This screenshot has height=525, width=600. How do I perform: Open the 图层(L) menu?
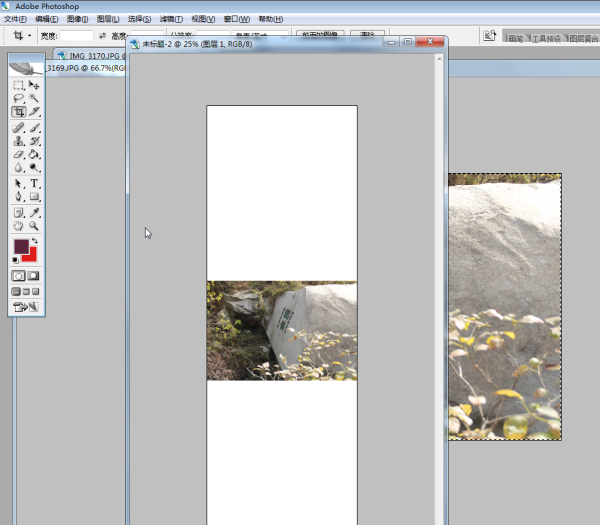[108, 19]
